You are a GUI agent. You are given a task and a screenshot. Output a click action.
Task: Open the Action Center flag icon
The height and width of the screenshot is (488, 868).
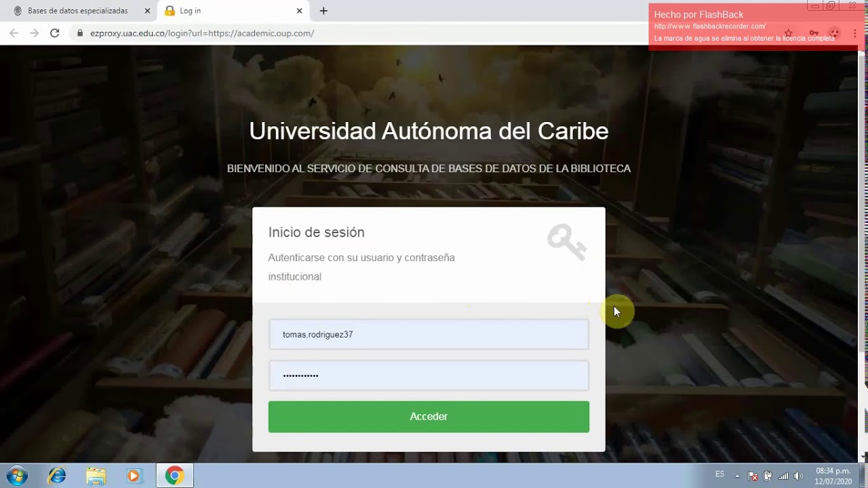coord(753,476)
